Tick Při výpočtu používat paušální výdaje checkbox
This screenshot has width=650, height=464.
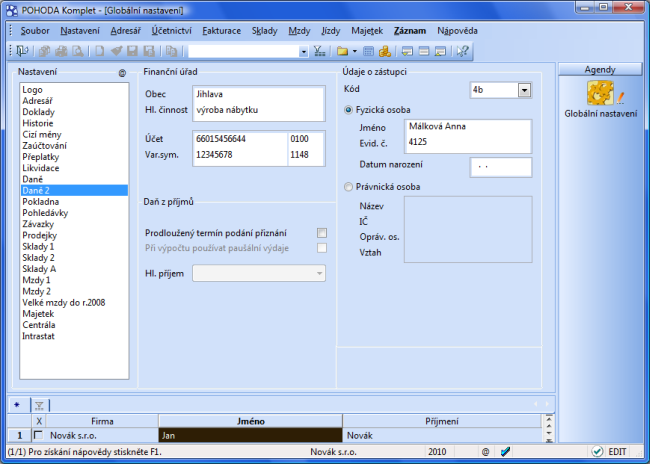tap(322, 248)
